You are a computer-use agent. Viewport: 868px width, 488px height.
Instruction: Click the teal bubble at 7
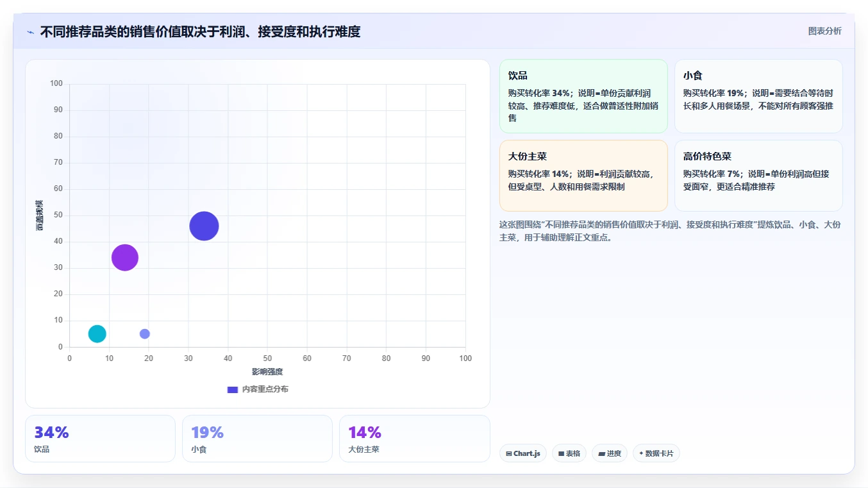point(97,333)
